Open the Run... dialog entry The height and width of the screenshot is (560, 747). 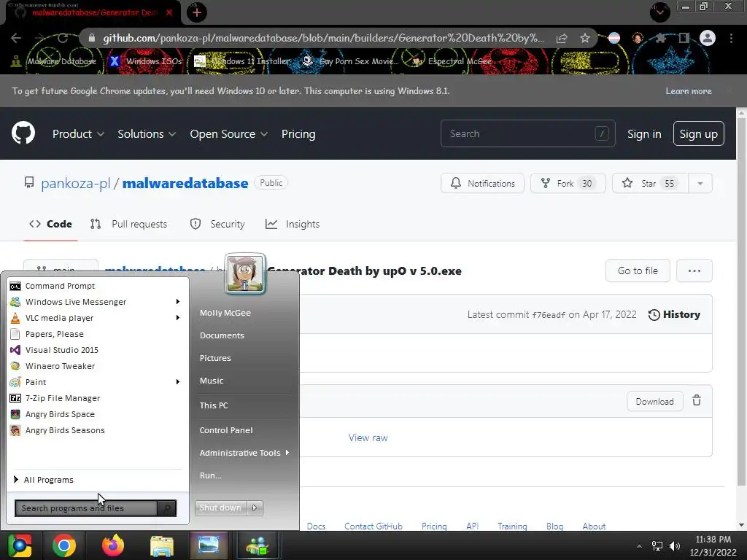pos(211,475)
